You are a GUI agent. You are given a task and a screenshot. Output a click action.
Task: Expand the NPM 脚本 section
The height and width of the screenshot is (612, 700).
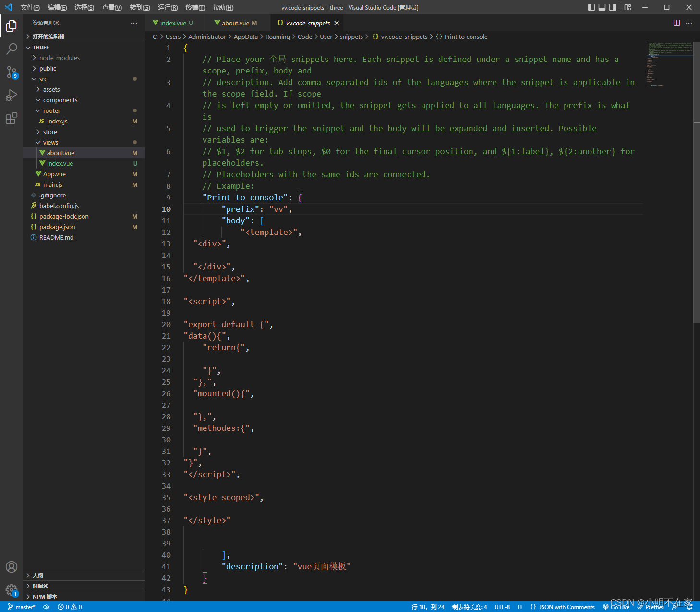pos(84,597)
